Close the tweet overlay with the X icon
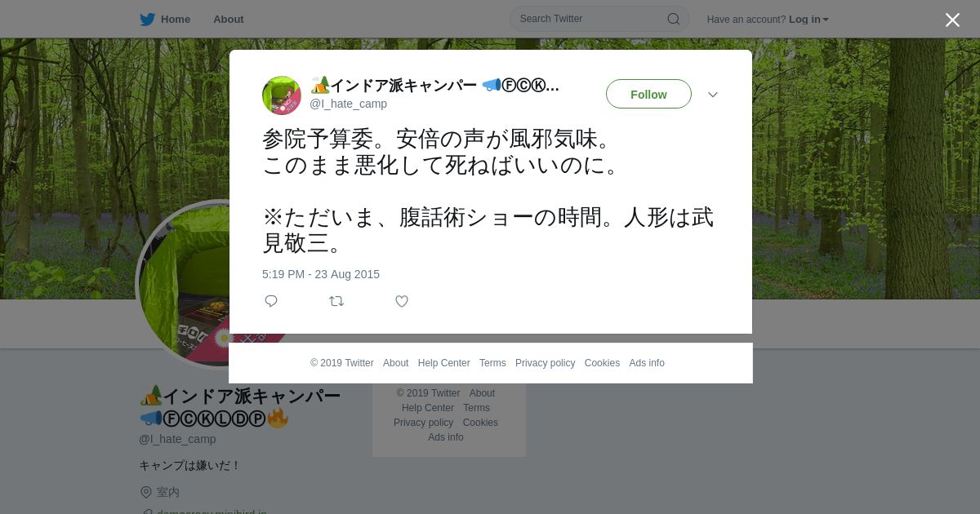Image resolution: width=980 pixels, height=514 pixels. click(x=952, y=20)
